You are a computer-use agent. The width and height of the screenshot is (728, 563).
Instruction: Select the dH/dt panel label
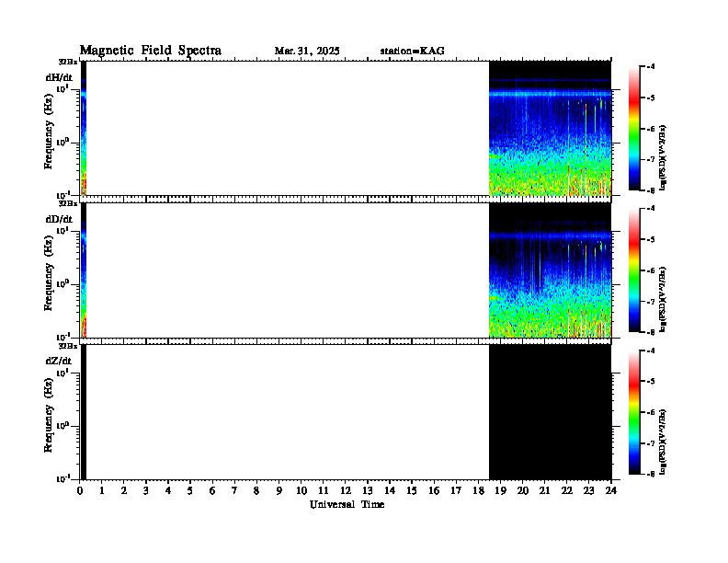[x=59, y=77]
